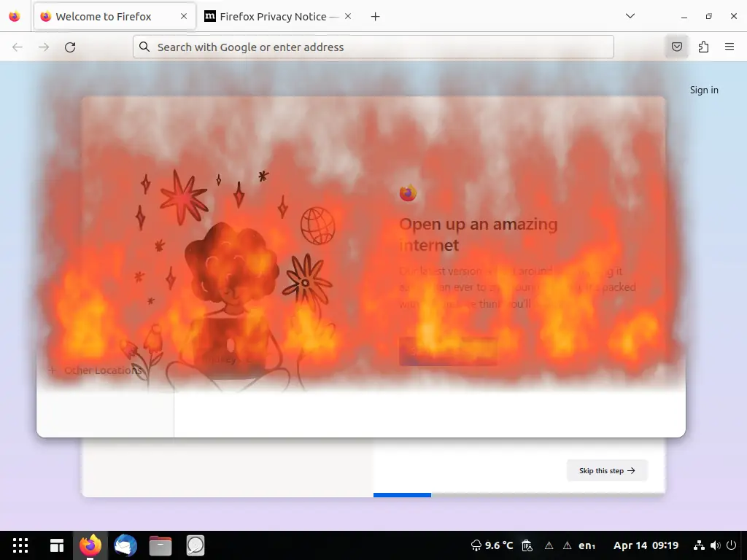Click the Sign in link
Image resolution: width=747 pixels, height=560 pixels.
tap(704, 90)
